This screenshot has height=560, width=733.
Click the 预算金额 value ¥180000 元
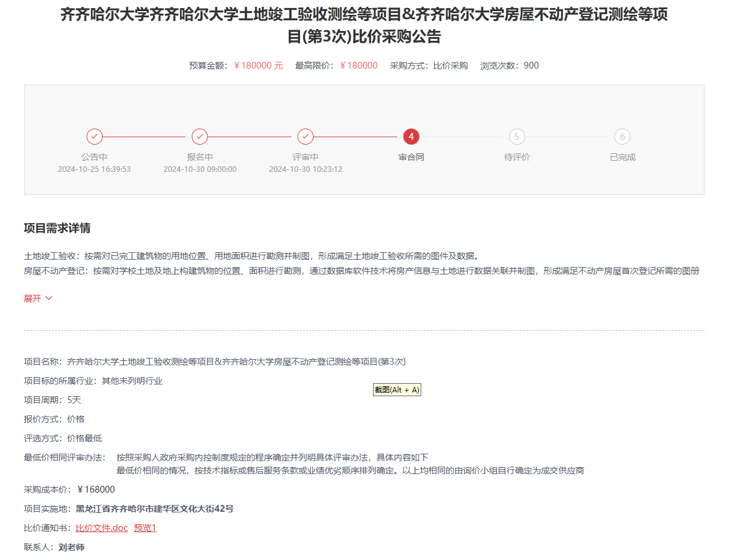click(x=258, y=66)
